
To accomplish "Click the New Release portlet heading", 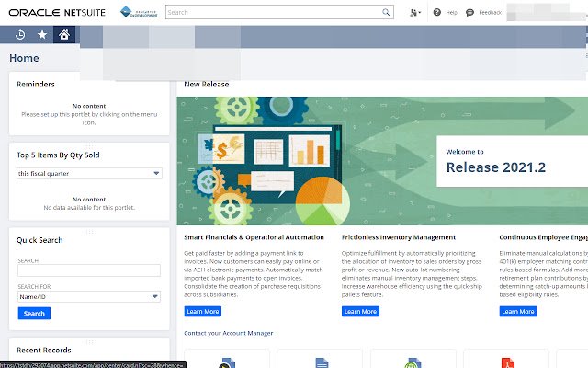I will [x=206, y=84].
